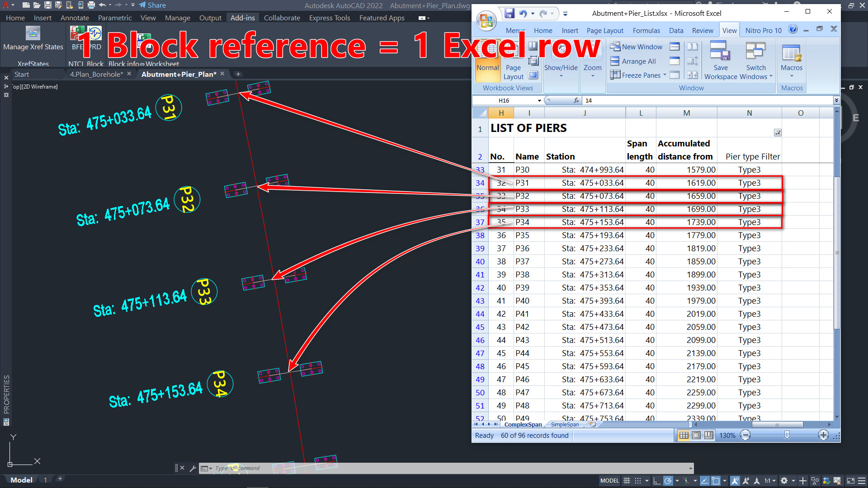Switch to the SimpleSpan worksheet tab
Screen dimensions: 868x488
point(564,425)
